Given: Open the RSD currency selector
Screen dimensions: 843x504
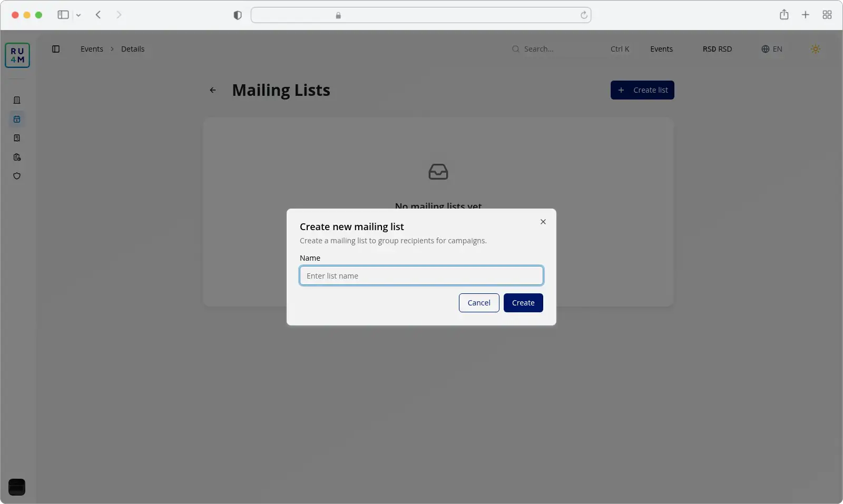Looking at the screenshot, I should (717, 49).
